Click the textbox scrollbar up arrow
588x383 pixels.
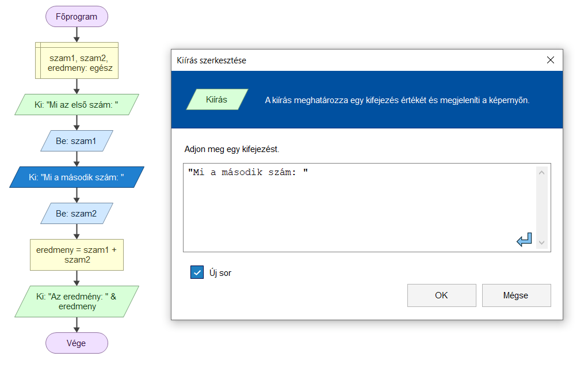coord(541,173)
